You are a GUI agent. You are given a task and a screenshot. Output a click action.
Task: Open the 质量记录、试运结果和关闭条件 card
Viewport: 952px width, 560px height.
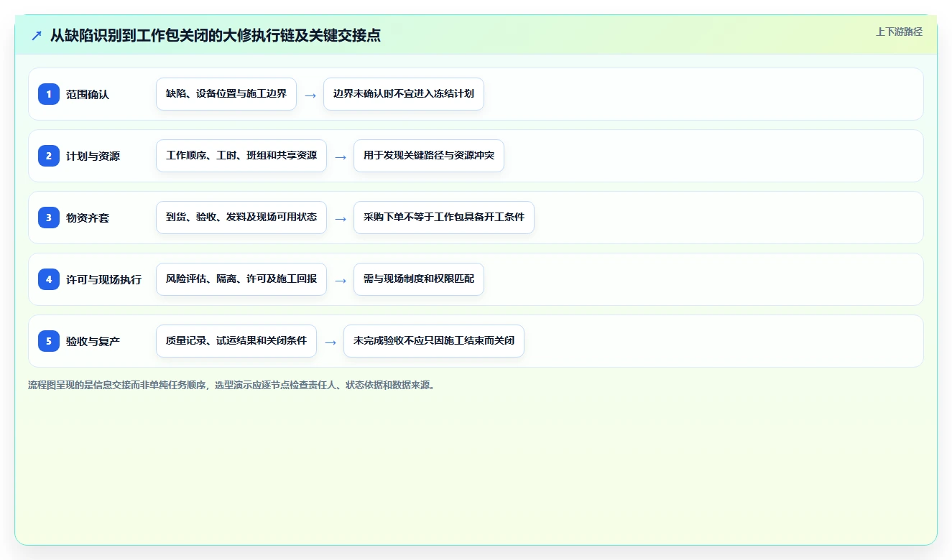[236, 341]
